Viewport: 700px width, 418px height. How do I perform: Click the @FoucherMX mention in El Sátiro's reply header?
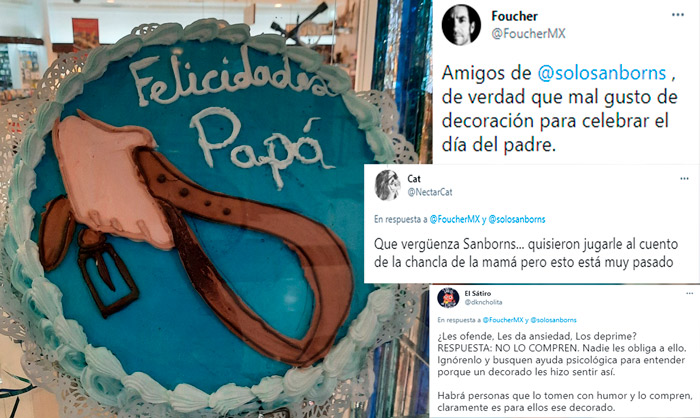coord(503,320)
